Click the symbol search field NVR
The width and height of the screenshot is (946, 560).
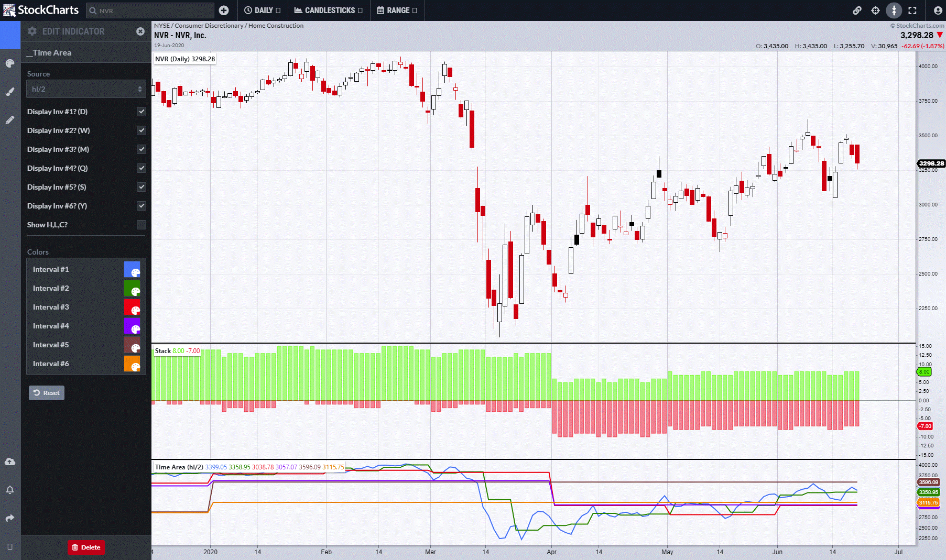pos(150,10)
